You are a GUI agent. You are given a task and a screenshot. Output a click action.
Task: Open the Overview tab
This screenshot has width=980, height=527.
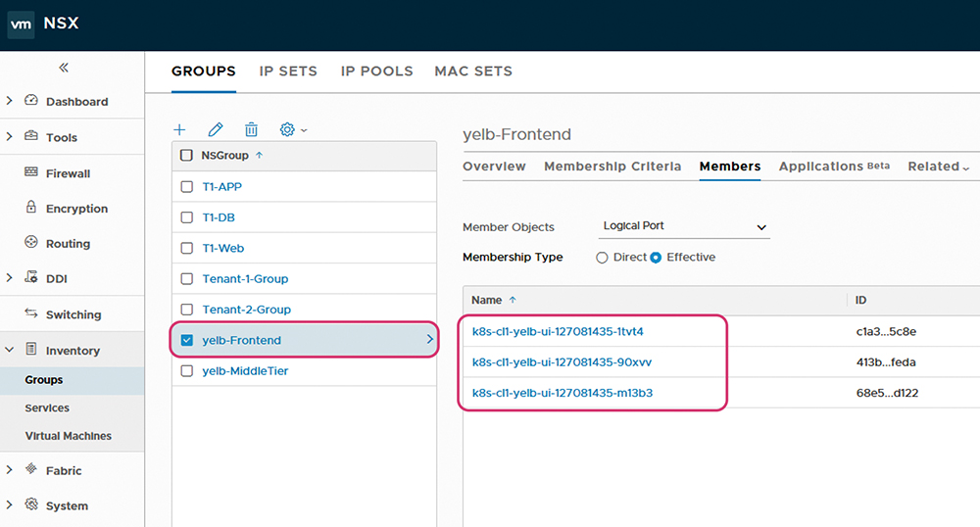click(494, 167)
